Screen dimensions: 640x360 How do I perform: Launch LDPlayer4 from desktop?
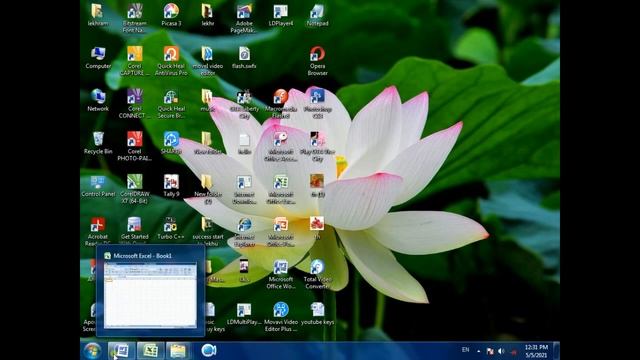pyautogui.click(x=281, y=15)
